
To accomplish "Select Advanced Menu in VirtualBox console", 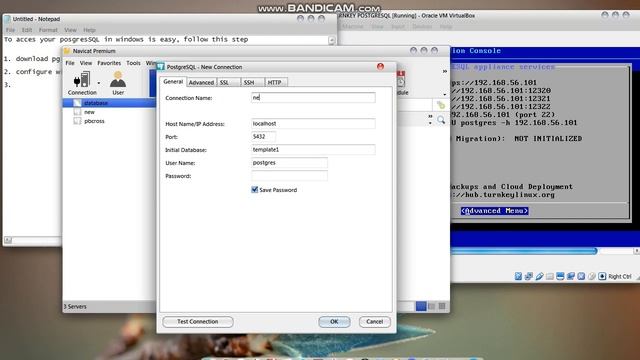I will pyautogui.click(x=494, y=211).
